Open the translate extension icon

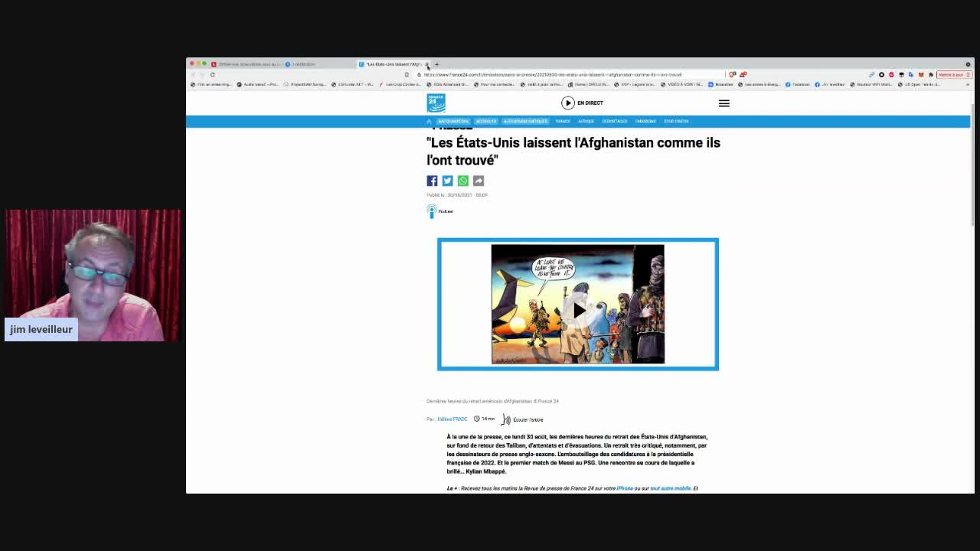point(910,74)
